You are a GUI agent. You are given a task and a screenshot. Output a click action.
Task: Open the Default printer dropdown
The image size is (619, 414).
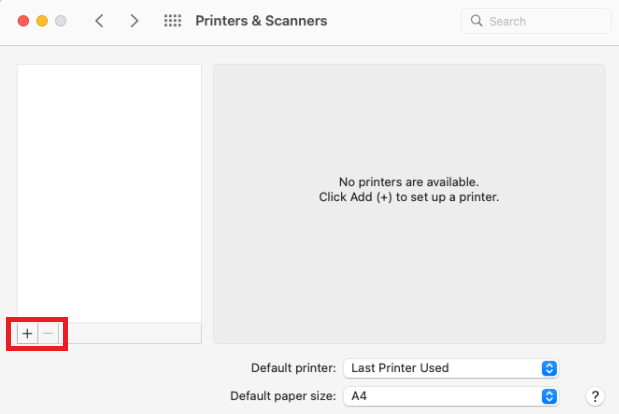point(448,368)
